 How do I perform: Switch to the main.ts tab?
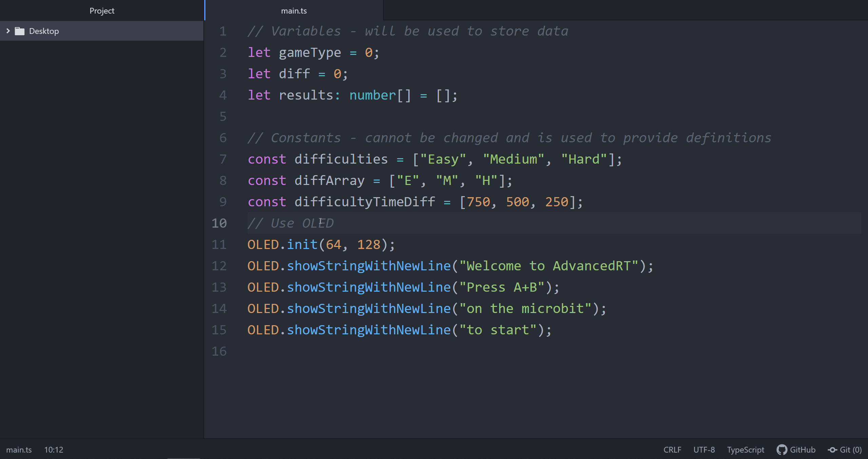coord(294,11)
